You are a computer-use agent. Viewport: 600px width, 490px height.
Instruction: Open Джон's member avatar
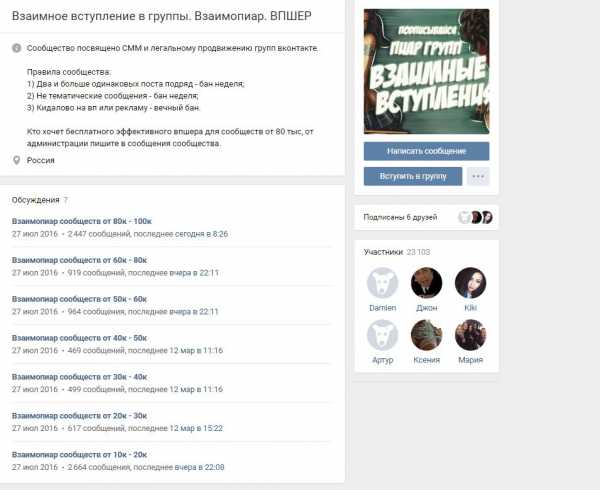(x=426, y=283)
